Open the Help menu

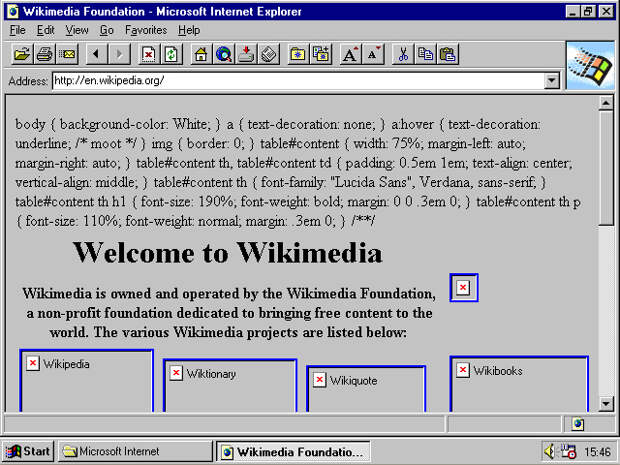pyautogui.click(x=189, y=30)
